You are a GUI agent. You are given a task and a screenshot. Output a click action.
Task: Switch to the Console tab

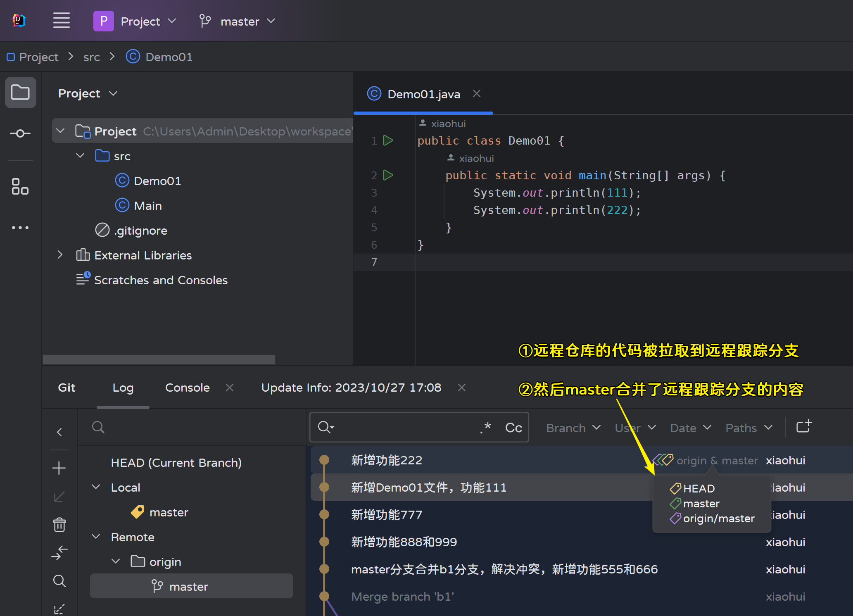click(187, 388)
